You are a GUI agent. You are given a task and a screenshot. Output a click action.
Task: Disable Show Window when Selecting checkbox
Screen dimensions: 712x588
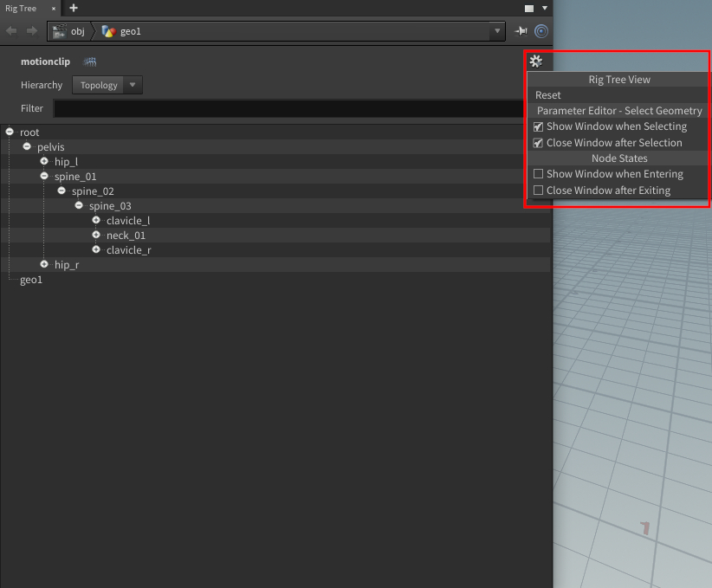point(539,126)
